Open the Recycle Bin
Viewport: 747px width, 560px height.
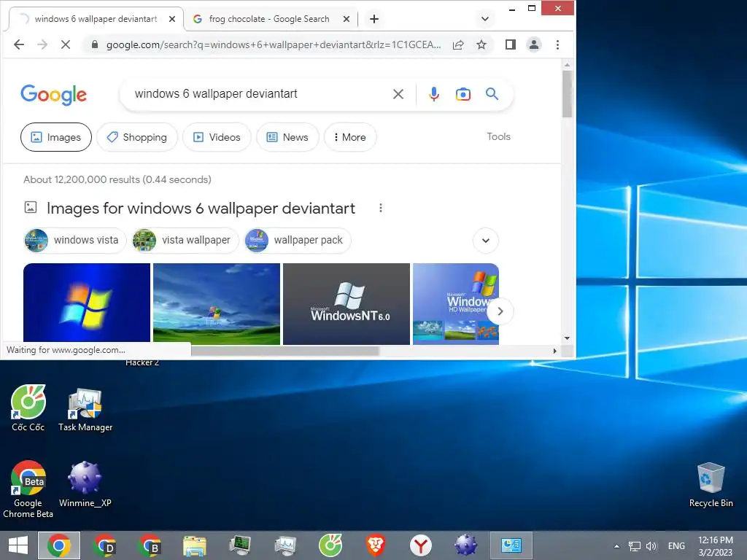click(x=711, y=485)
